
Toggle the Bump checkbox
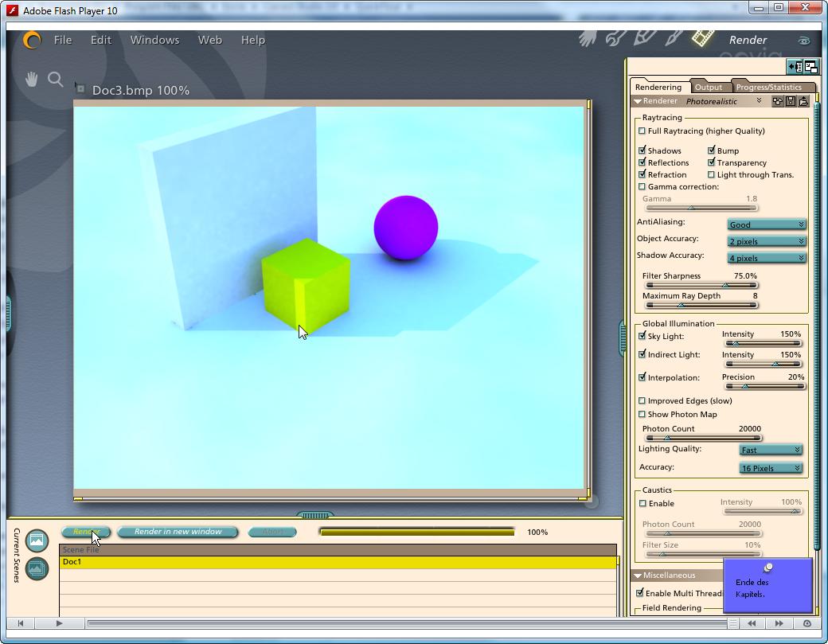coord(711,150)
